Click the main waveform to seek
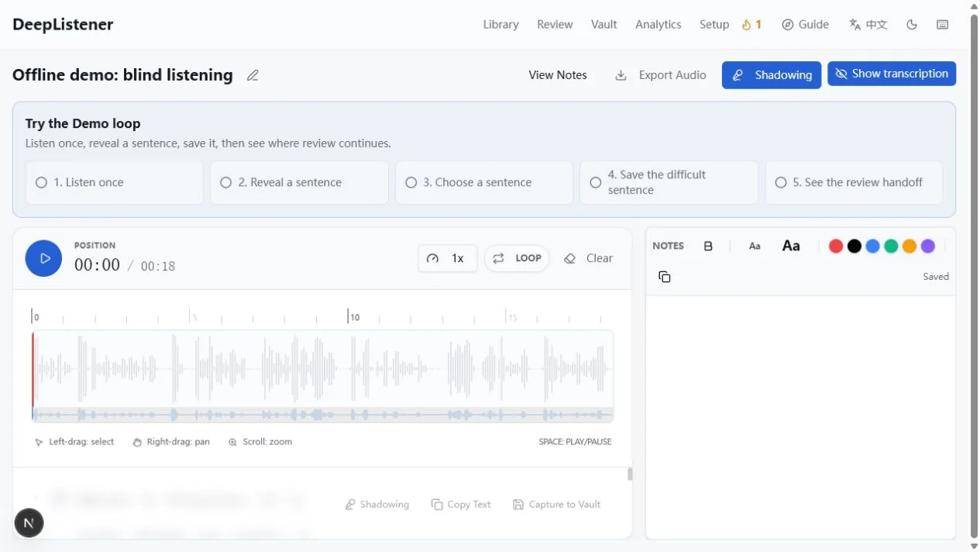 click(322, 369)
